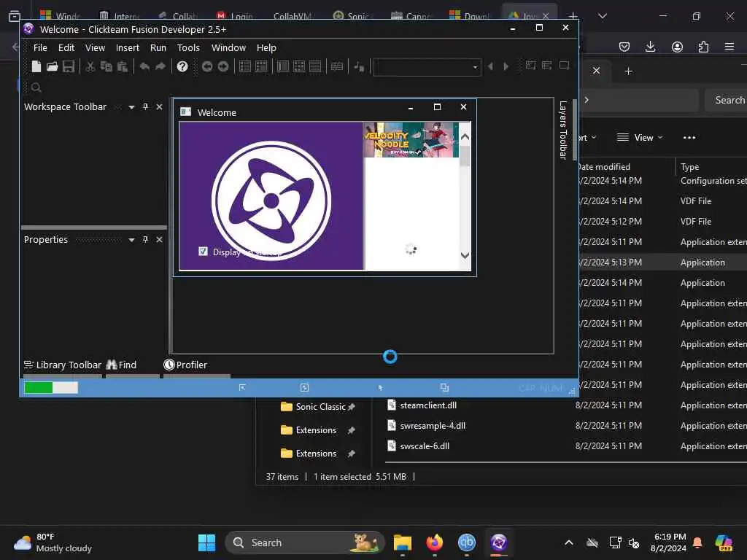Click address bar chevron in File Explorer

pos(587,100)
